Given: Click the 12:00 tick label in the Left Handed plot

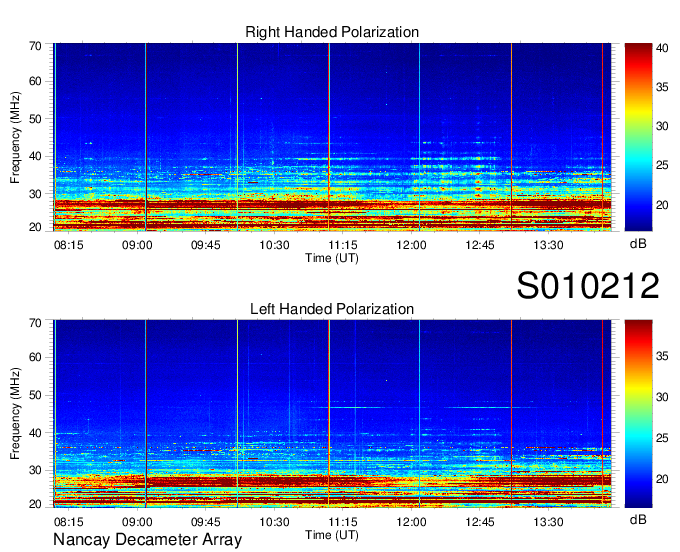Looking at the screenshot, I should (x=411, y=522).
